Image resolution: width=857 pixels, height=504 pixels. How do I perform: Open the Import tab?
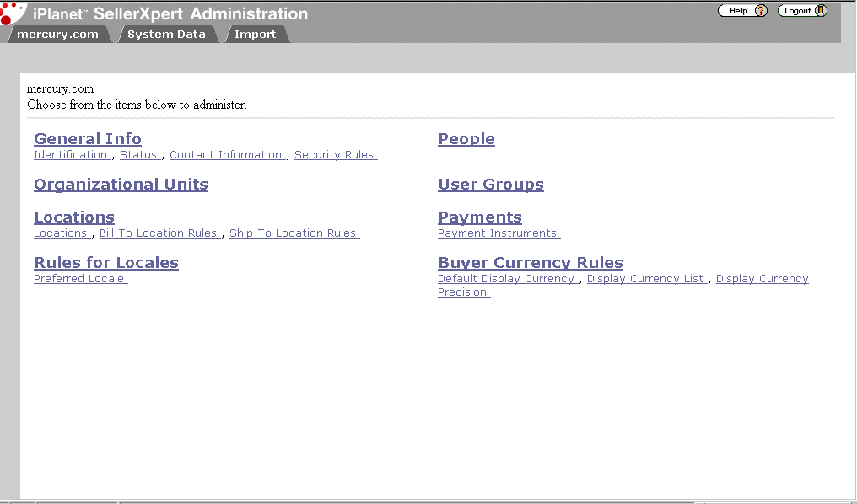[256, 34]
